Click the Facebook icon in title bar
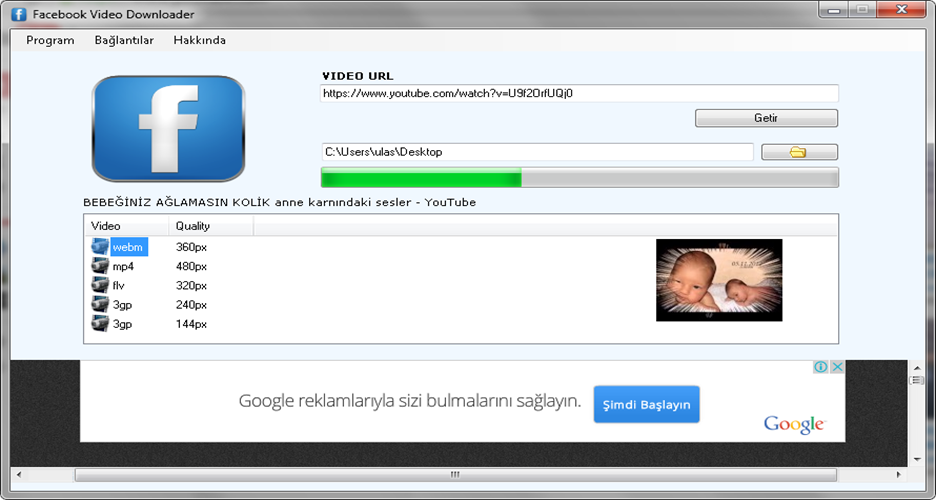936x500 pixels. click(19, 14)
